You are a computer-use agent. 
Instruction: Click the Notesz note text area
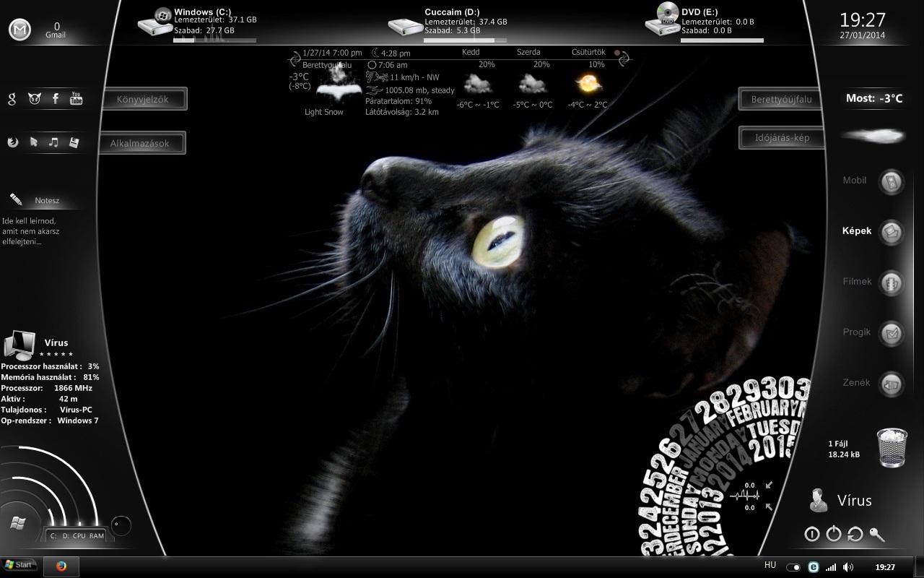tap(31, 231)
